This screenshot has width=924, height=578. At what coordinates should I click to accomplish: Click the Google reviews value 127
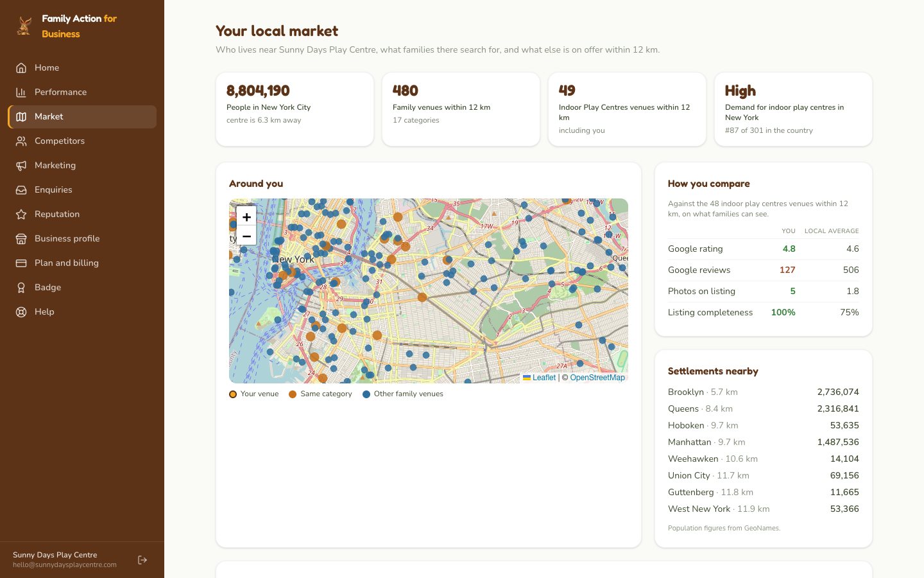tap(787, 270)
